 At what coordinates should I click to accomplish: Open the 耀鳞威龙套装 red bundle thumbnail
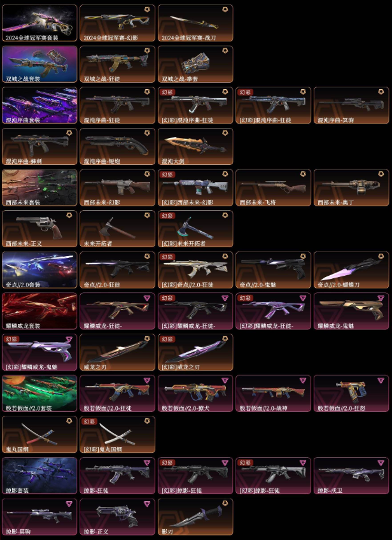(x=39, y=311)
